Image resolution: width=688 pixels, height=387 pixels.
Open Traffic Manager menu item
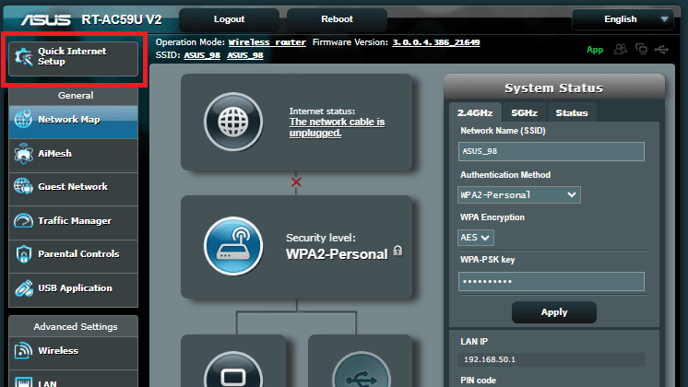point(73,223)
